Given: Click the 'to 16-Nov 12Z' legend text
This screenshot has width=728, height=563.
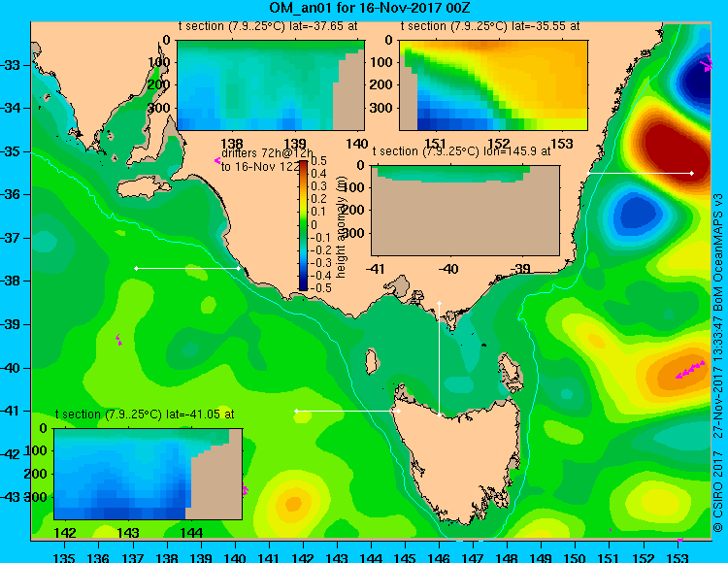Looking at the screenshot, I should 260,167.
